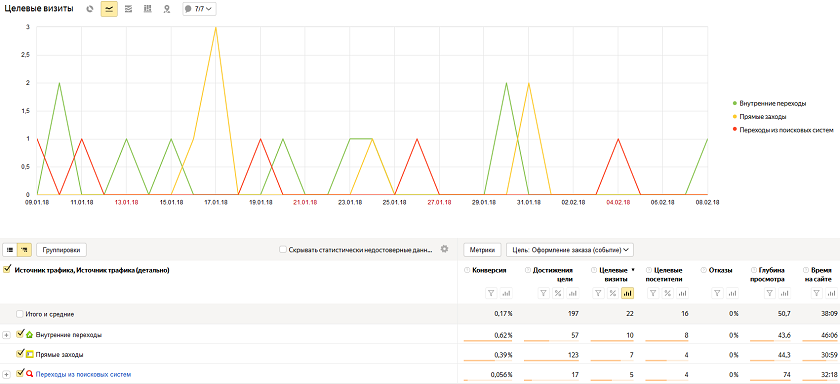
Task: Click bar chart icon under Время на сайте
Action: pos(831,293)
